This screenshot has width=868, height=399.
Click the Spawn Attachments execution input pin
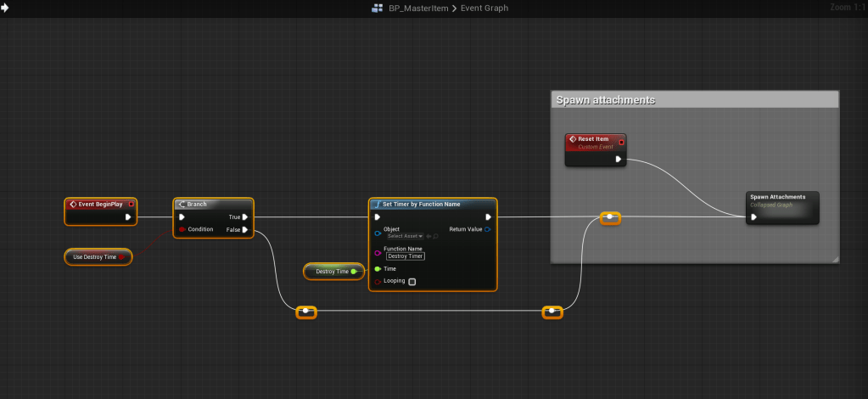coord(753,216)
